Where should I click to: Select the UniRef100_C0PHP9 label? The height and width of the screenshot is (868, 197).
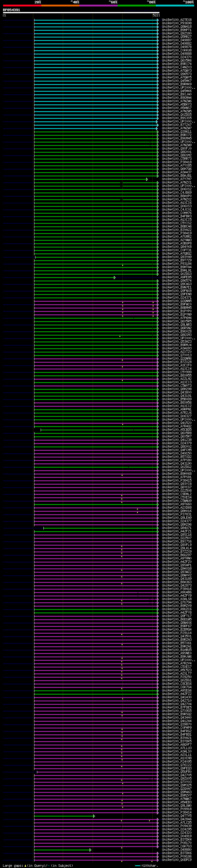(x=176, y=728)
